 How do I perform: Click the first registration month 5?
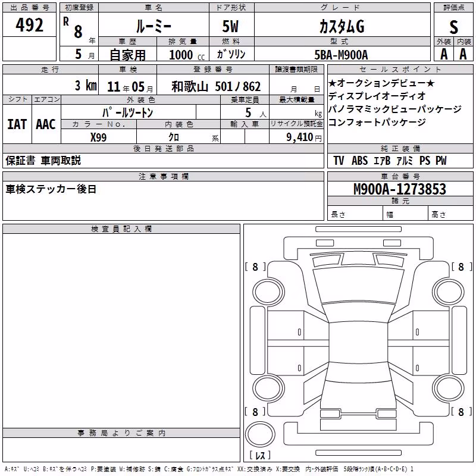[x=79, y=54]
